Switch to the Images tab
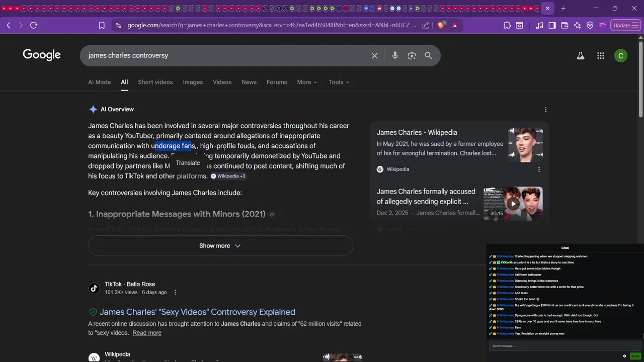Screen dimensions: 644x362 coord(193,82)
